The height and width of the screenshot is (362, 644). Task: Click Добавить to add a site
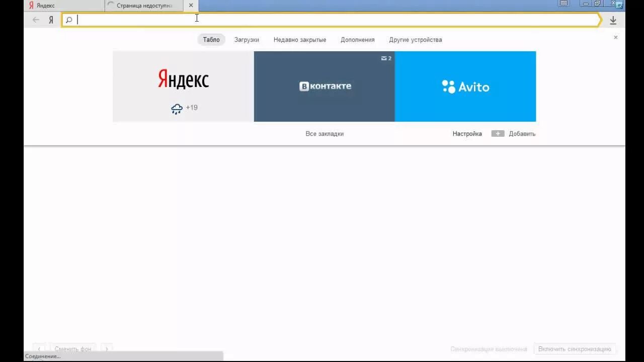(522, 134)
